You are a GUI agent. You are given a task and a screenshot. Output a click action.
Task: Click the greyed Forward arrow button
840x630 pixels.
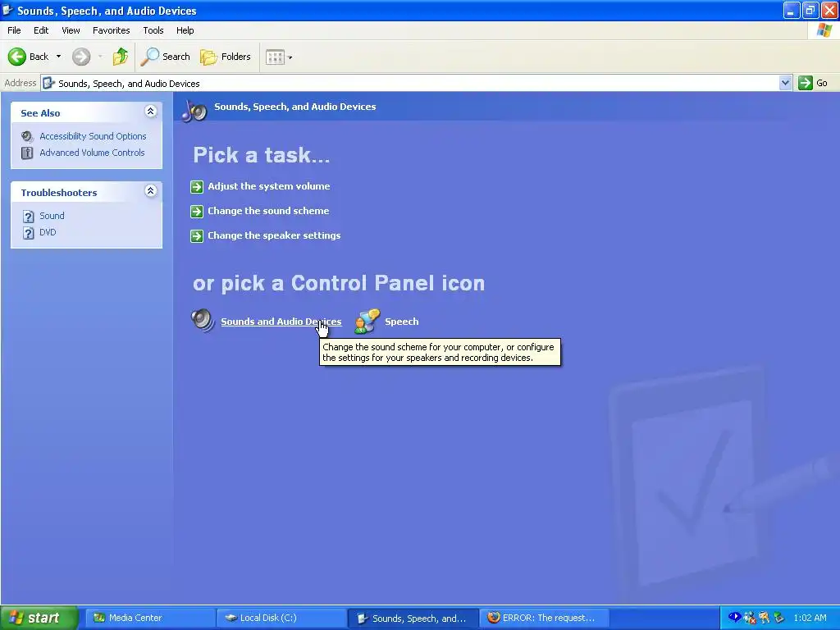(81, 57)
